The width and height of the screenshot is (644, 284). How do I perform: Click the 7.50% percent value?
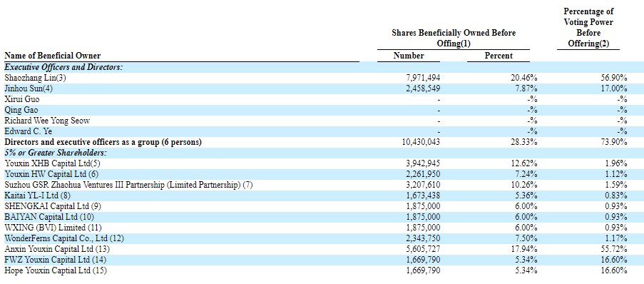(x=526, y=238)
